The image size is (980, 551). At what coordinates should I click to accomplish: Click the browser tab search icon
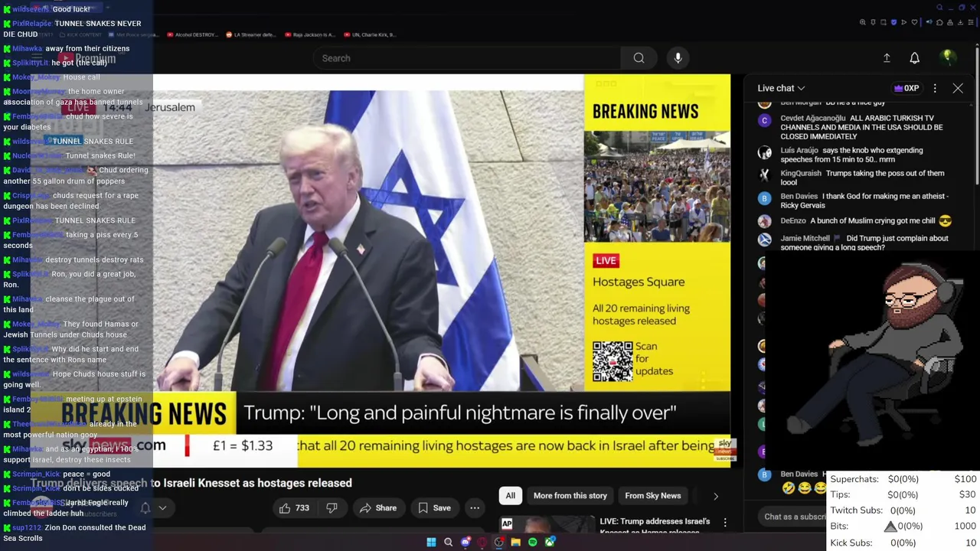pyautogui.click(x=939, y=8)
